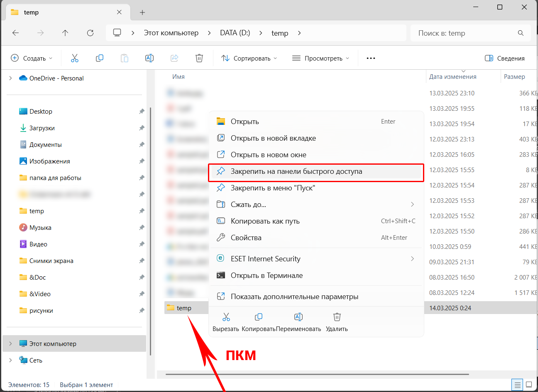This screenshot has width=538, height=392.
Task: Sort by the Имя column header
Action: (x=179, y=77)
